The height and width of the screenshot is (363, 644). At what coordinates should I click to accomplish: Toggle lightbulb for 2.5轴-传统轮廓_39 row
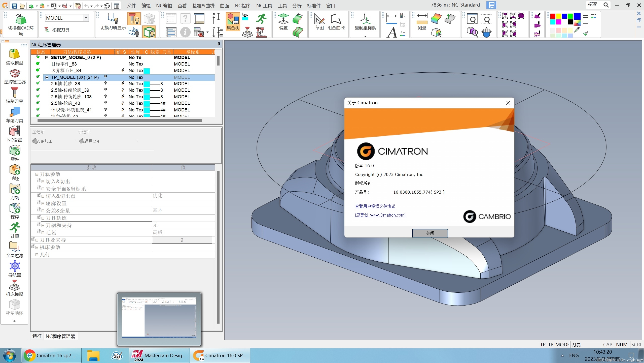[x=105, y=89]
